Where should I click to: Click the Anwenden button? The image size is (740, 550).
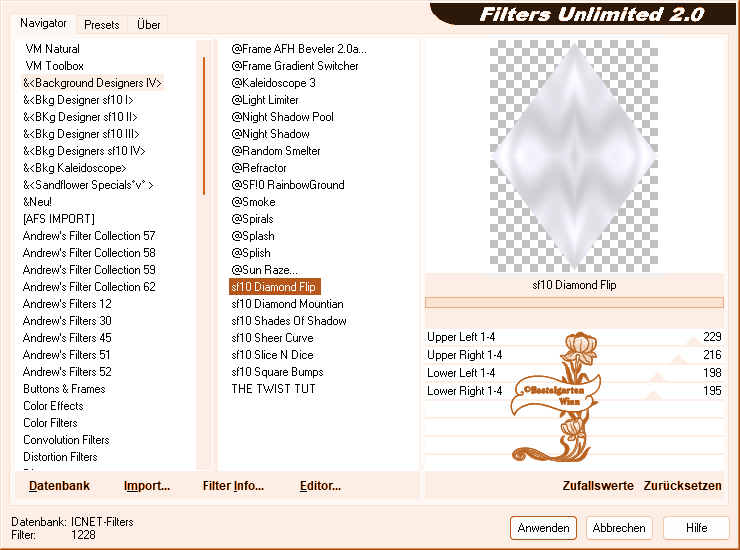tap(543, 528)
